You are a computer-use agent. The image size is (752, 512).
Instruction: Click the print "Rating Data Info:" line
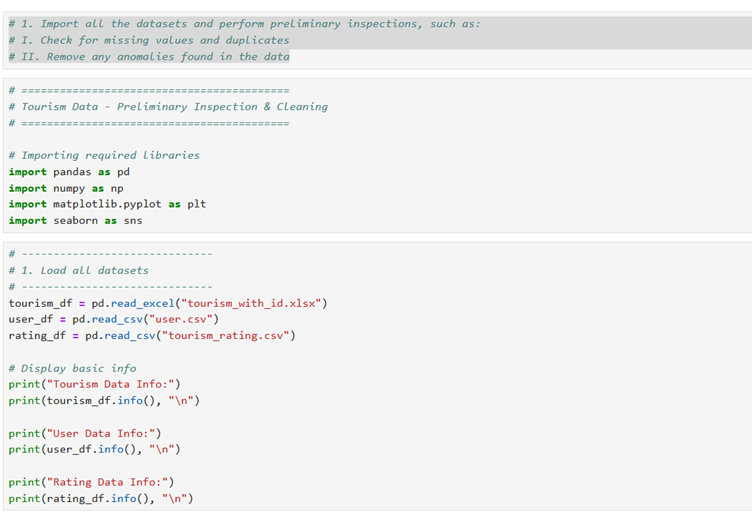91,482
